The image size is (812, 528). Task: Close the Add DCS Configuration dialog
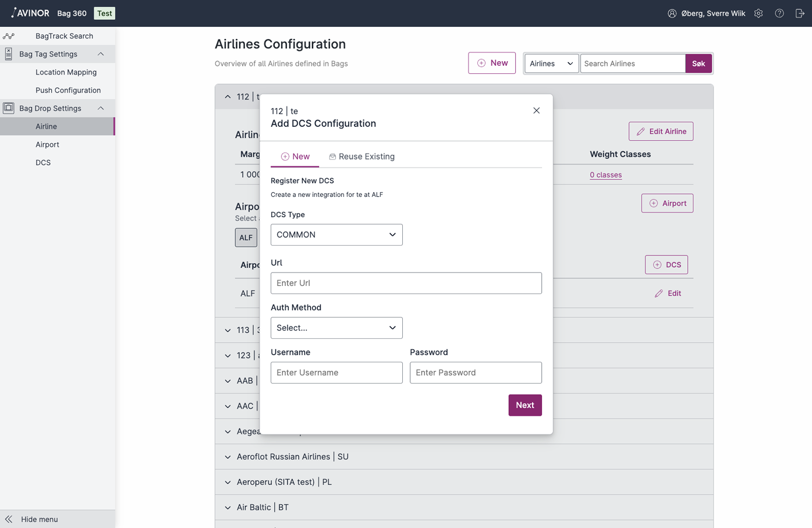click(x=536, y=111)
